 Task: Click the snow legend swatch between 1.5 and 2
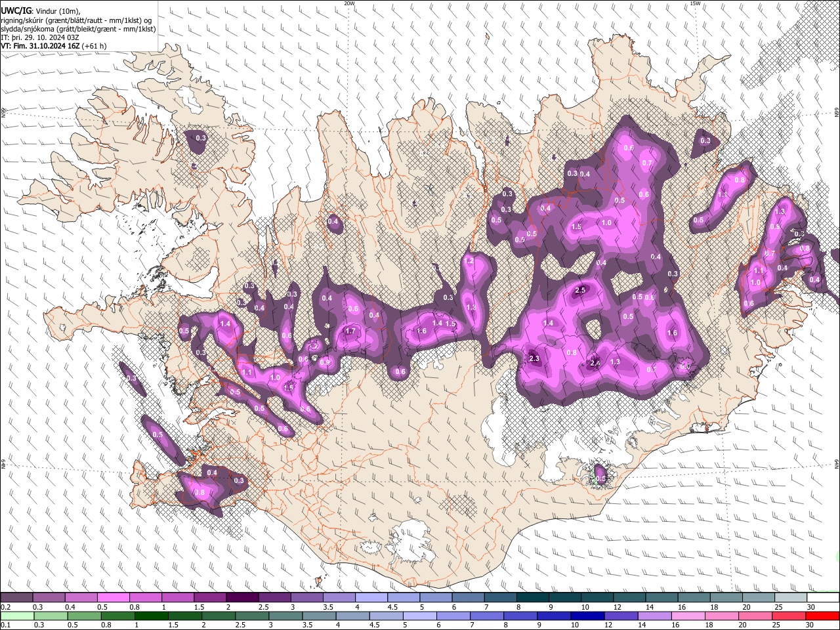point(210,598)
